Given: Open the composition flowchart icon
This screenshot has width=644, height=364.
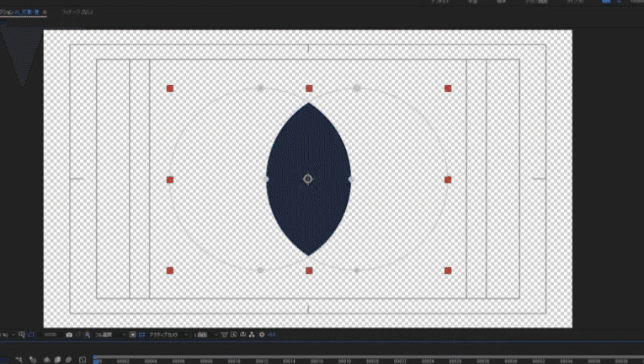Looking at the screenshot, I should point(252,335).
